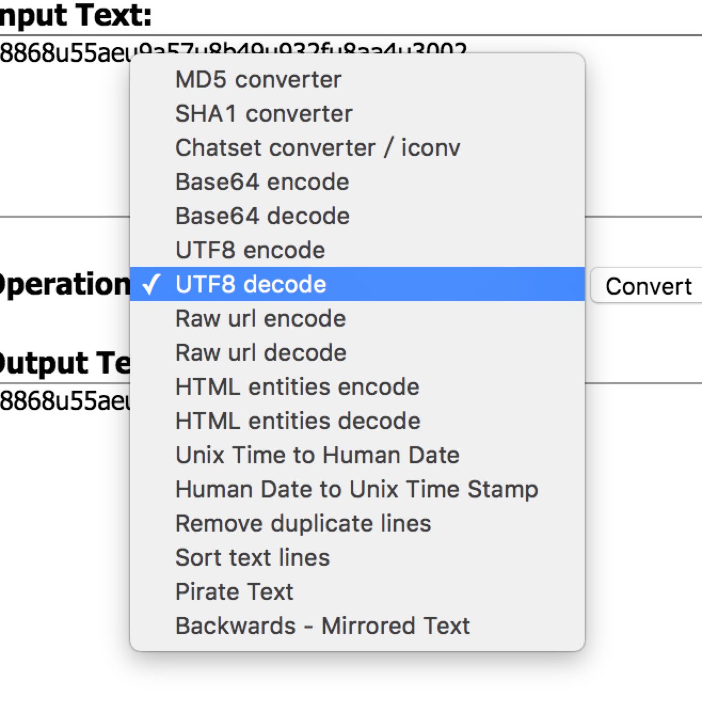Image resolution: width=702 pixels, height=728 pixels.
Task: Choose SHA1 converter from list
Action: point(264,114)
